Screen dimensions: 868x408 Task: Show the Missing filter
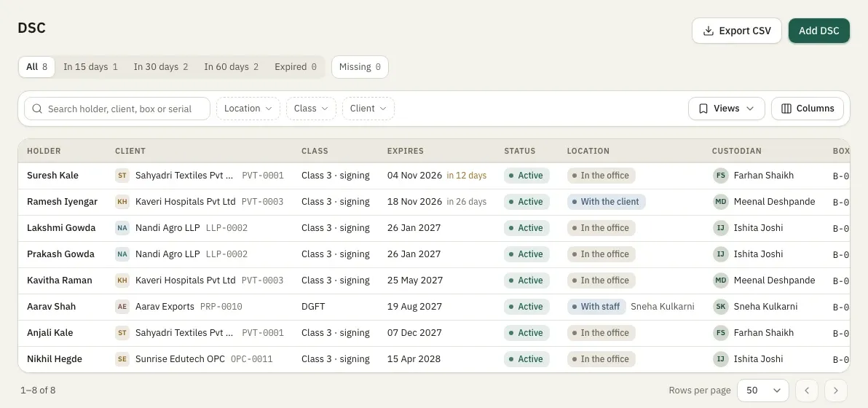(360, 67)
